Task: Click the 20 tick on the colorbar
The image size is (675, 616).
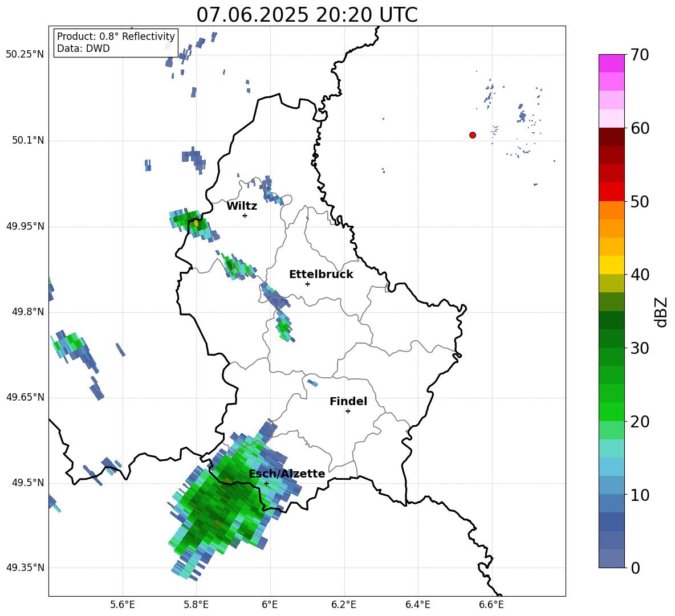Action: point(640,422)
